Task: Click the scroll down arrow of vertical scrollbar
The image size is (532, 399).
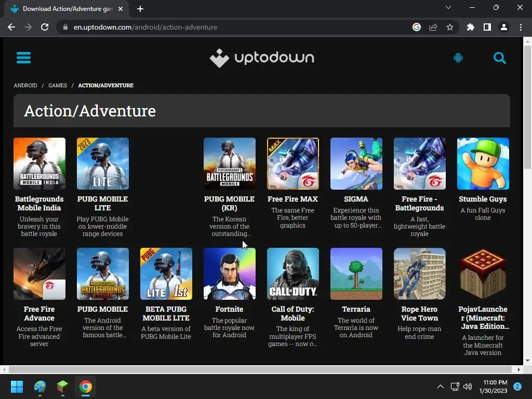Action: point(527,361)
